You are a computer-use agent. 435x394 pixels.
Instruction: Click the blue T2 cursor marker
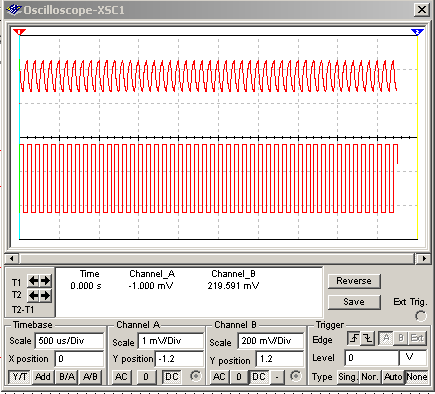click(417, 32)
